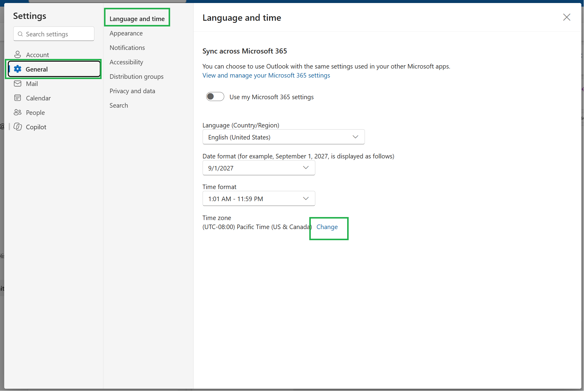Click the General gear icon

[18, 69]
